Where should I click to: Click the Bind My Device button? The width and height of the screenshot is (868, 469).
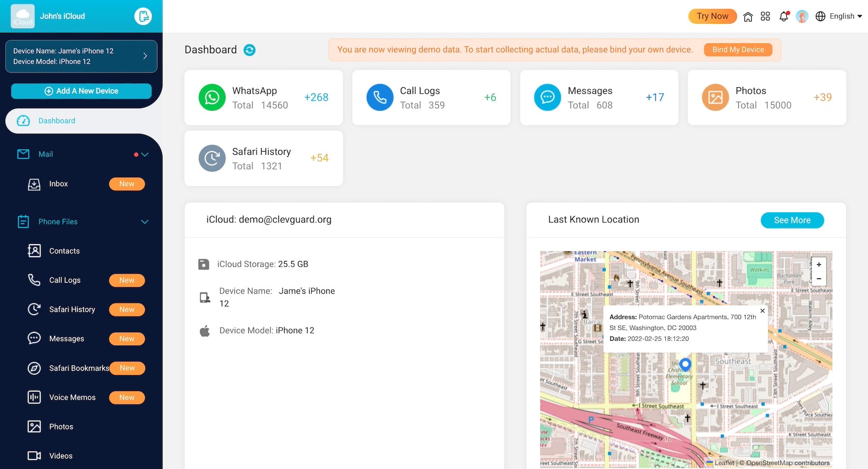point(738,50)
